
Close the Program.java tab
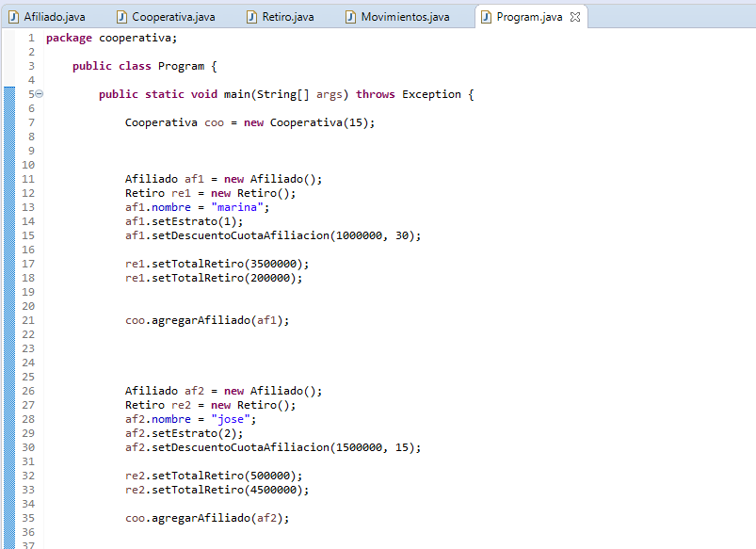coord(574,17)
